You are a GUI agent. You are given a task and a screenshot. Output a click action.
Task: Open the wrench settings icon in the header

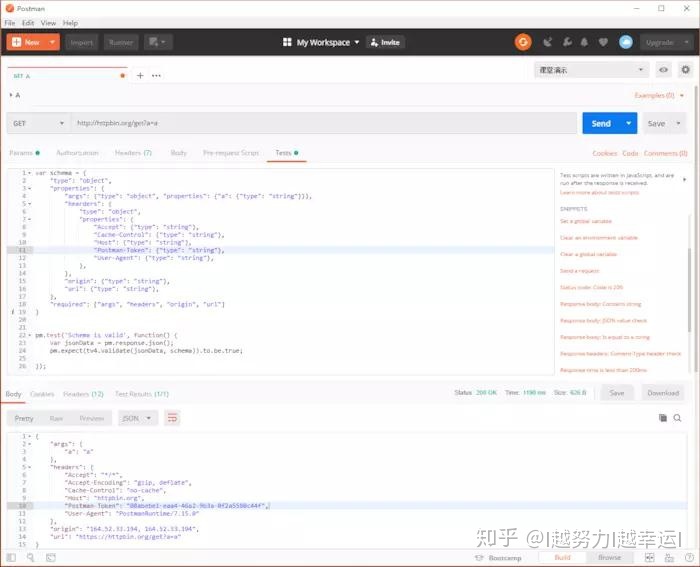[567, 42]
